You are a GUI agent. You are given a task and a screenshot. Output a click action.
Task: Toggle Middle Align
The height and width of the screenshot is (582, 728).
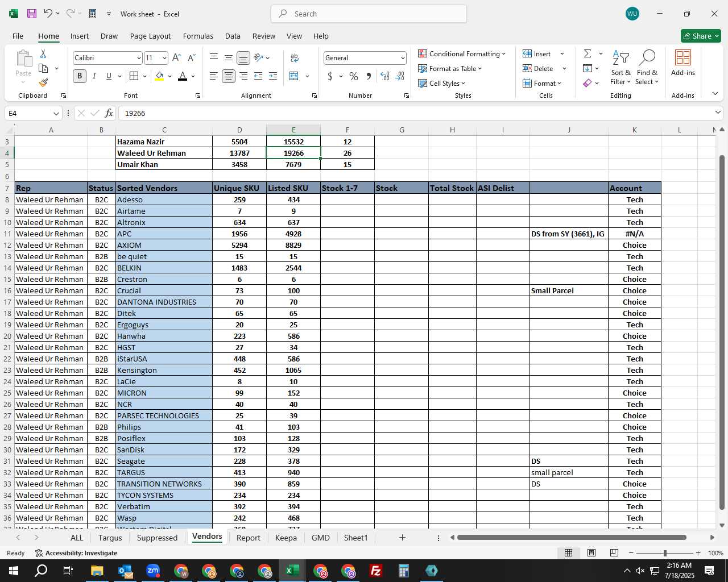(229, 57)
